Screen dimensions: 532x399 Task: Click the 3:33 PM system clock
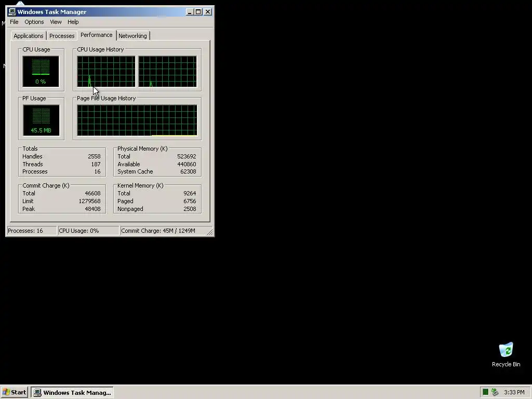514,393
